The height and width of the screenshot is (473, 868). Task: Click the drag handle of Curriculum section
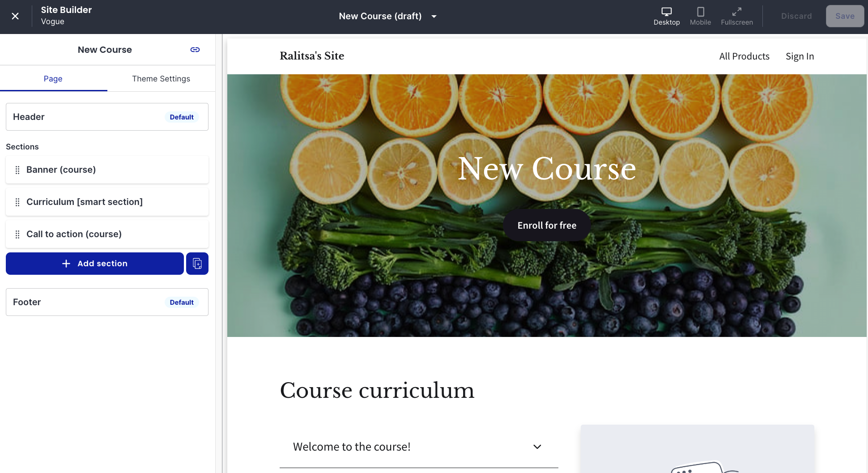(17, 202)
